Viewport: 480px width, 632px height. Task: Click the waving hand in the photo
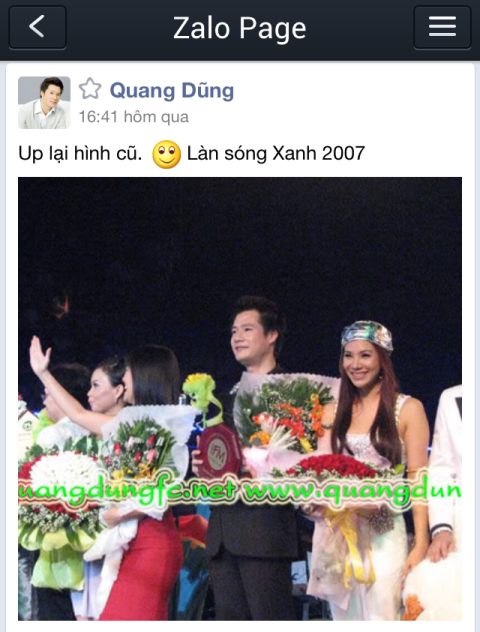(39, 356)
